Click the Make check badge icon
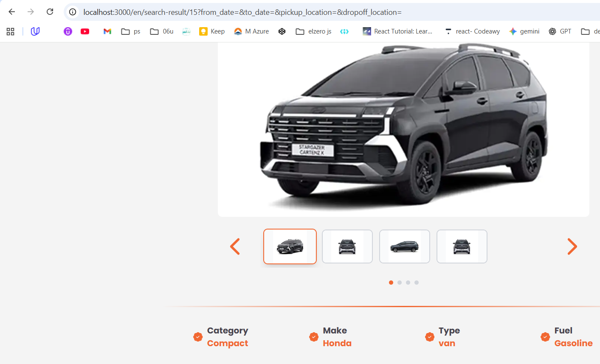The height and width of the screenshot is (364, 600). (314, 337)
